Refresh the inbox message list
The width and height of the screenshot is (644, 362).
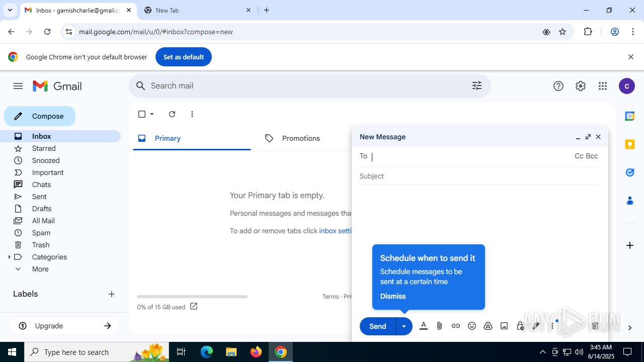[172, 114]
